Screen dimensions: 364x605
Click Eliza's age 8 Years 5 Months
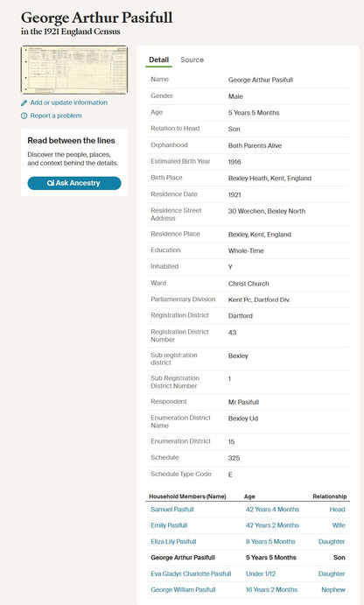coord(270,541)
